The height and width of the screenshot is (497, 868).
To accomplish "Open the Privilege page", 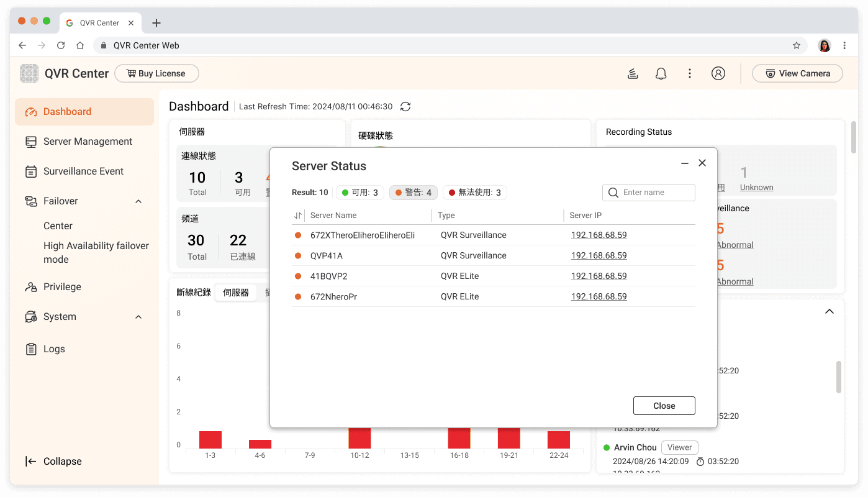I will click(x=84, y=287).
